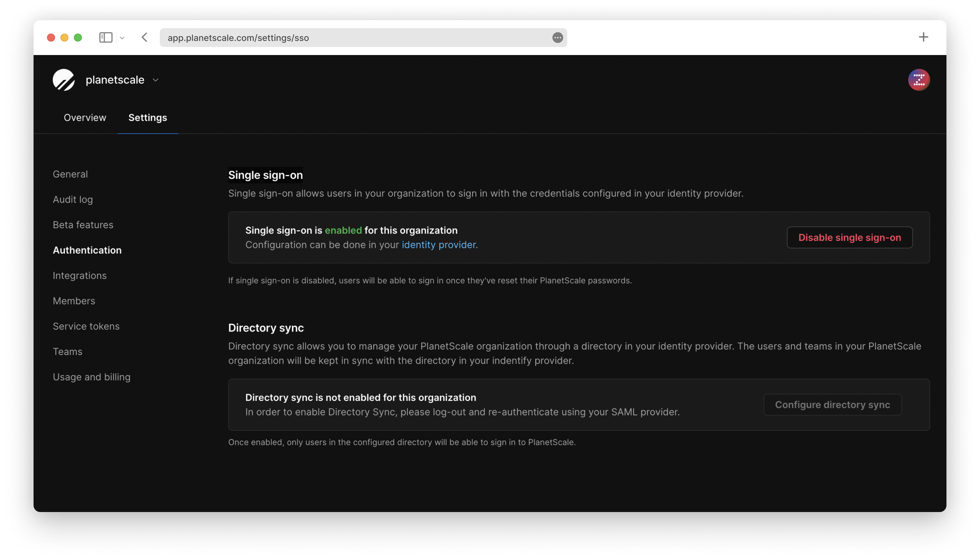Click the 'Once enabled, only users' note
Image resolution: width=980 pixels, height=559 pixels.
tap(402, 442)
